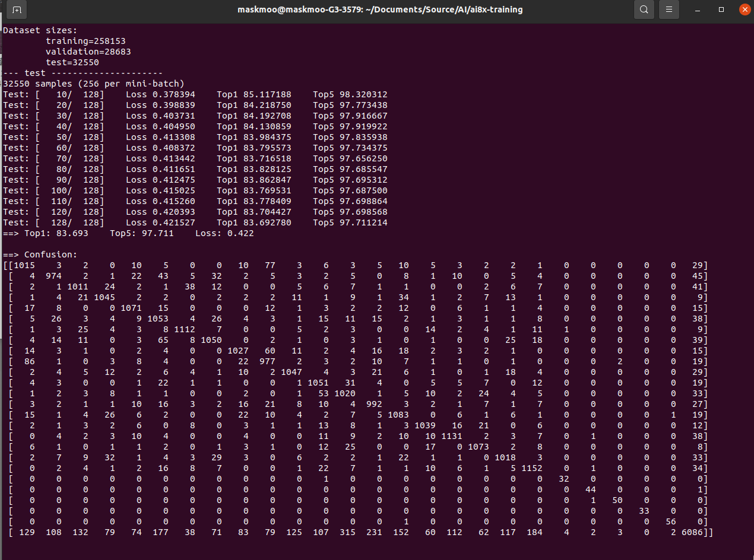Image resolution: width=754 pixels, height=560 pixels.
Task: Click confusion matrix value 6086
Action: coord(692,532)
